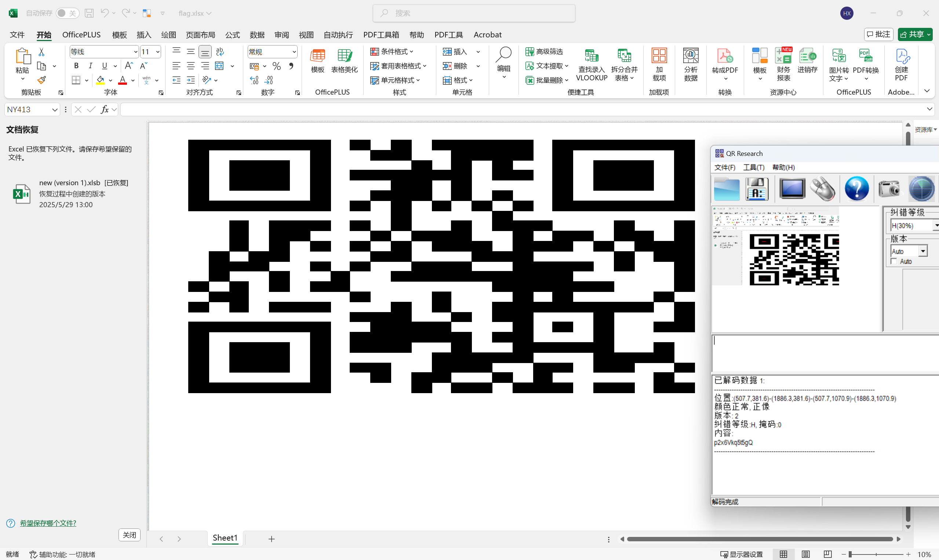The image size is (939, 560).
Task: Click the search box in title bar
Action: 474,13
